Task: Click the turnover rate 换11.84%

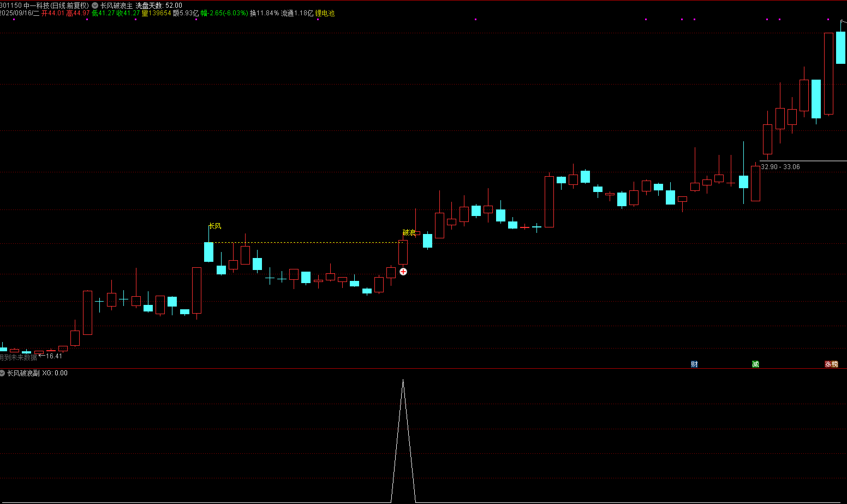Action: 264,13
